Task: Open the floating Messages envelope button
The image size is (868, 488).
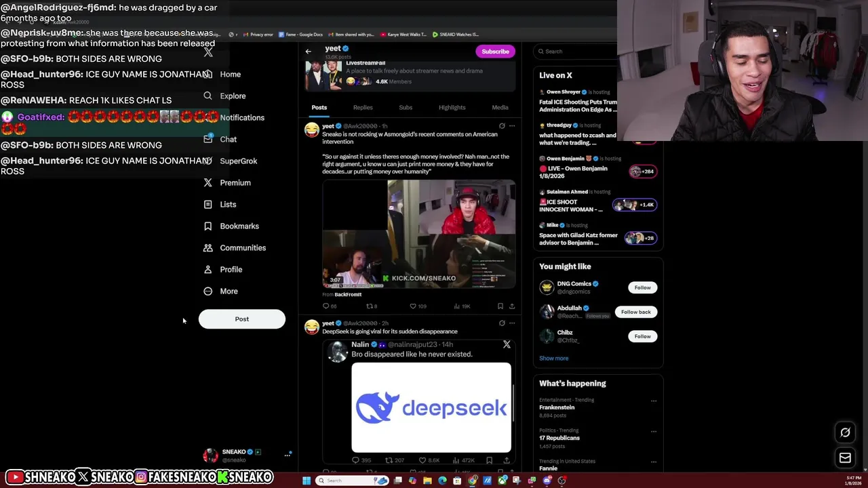Action: pyautogui.click(x=845, y=458)
